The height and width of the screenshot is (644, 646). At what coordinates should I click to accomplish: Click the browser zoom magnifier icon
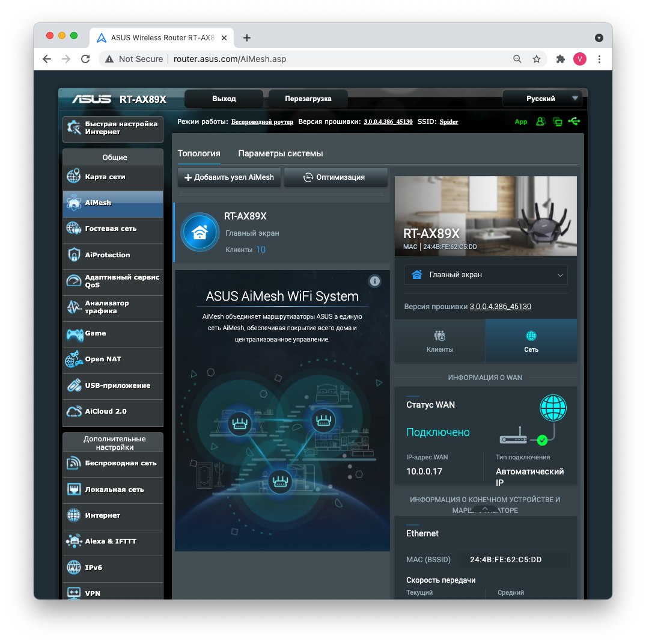click(x=517, y=59)
